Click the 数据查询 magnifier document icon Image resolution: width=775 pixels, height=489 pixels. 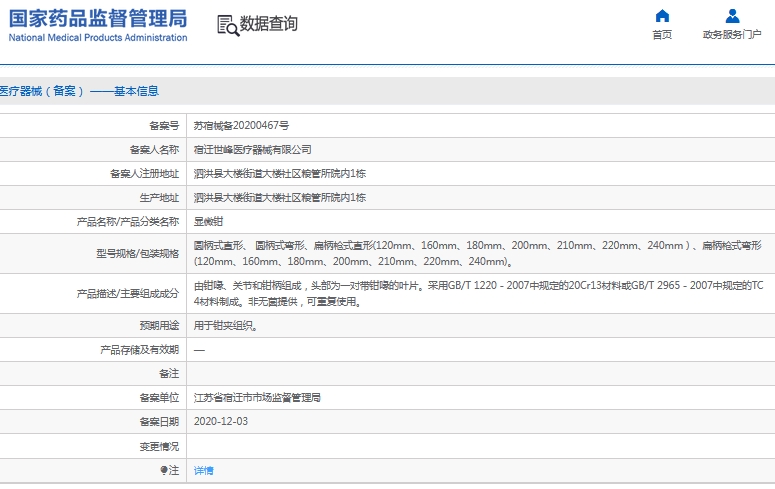228,25
